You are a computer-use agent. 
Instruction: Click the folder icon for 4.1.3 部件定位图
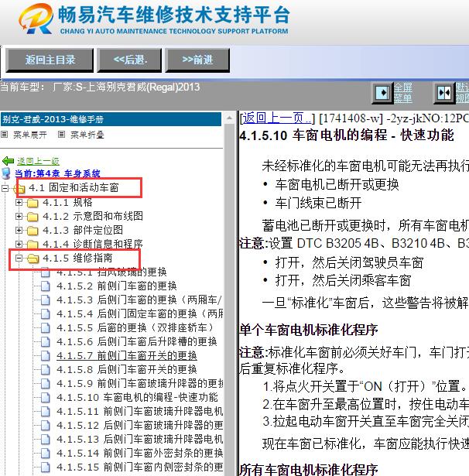coord(33,231)
